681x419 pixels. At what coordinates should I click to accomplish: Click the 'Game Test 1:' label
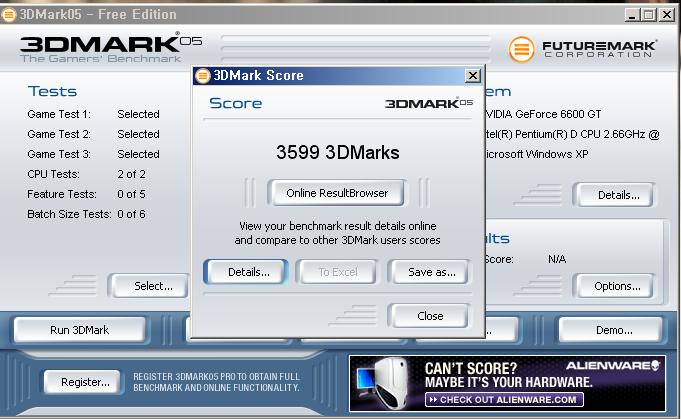[59, 114]
